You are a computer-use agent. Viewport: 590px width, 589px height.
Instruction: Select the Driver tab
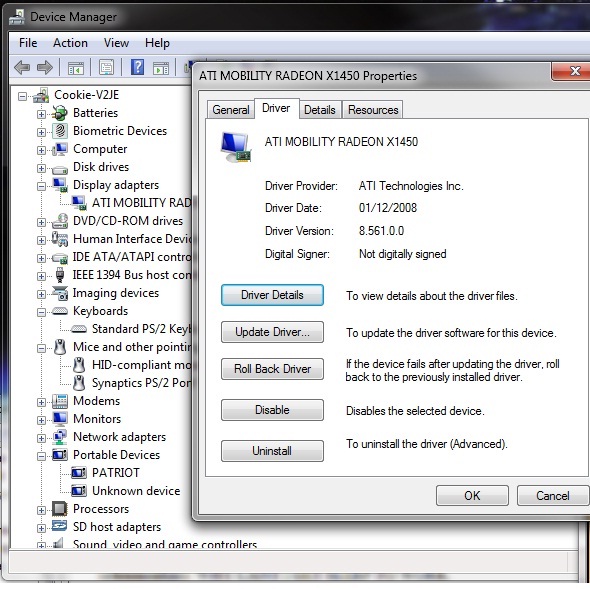277,108
